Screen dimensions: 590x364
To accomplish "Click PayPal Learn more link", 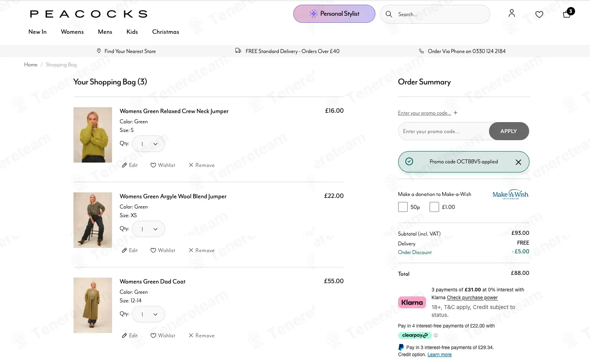I will click(x=439, y=355).
